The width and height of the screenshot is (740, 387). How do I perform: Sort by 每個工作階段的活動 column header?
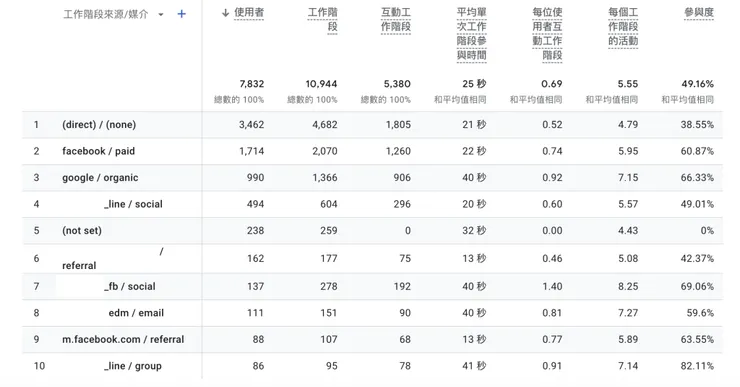coord(623,26)
